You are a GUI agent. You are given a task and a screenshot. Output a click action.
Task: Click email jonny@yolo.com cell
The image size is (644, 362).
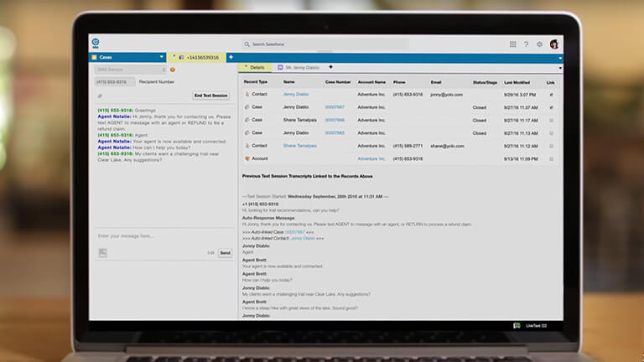pyautogui.click(x=446, y=95)
